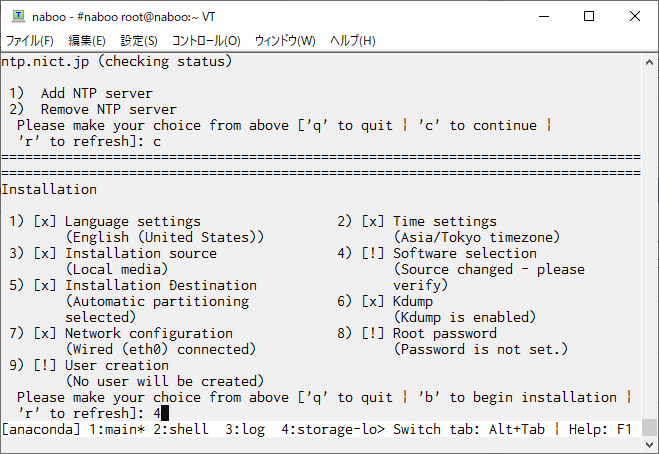Click the Network configuration entry text
The width and height of the screenshot is (659, 454).
(149, 333)
